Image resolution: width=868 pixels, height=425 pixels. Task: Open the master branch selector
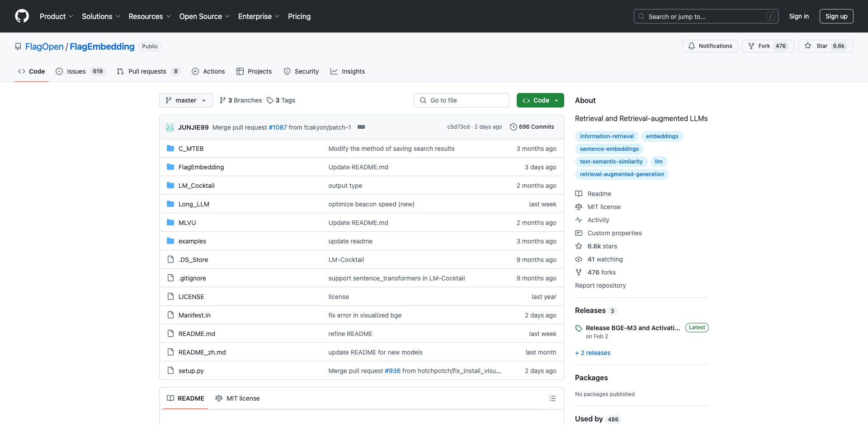tap(186, 100)
